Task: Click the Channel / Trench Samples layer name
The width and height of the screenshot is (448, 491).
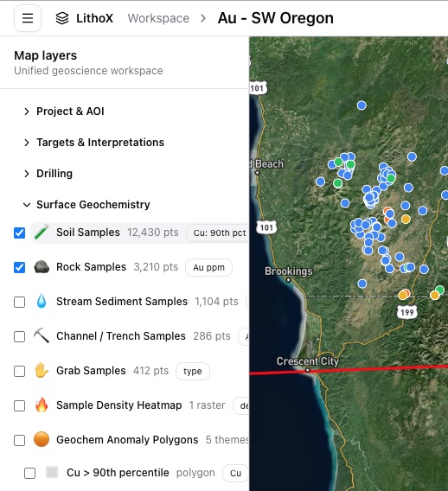Action: [x=121, y=335]
